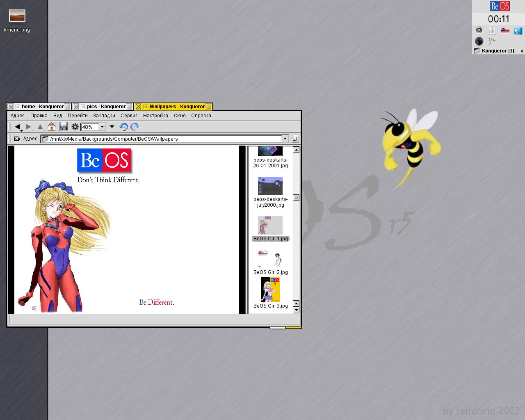Open the Вид menu
525x420 pixels.
pos(58,116)
